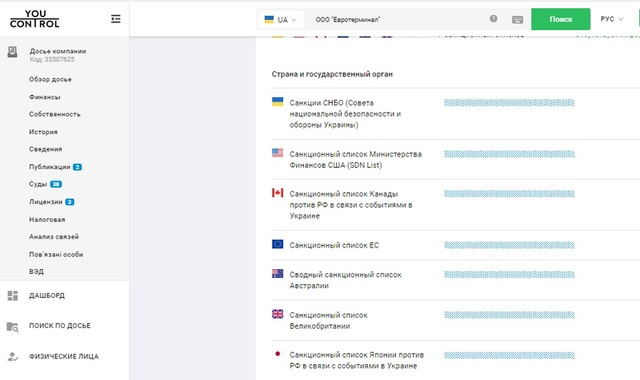Viewport: 640px width, 380px height.
Task: Open ФИЗИЧЕСКИЕ ЛИЦА person icon
Action: pyautogui.click(x=13, y=357)
